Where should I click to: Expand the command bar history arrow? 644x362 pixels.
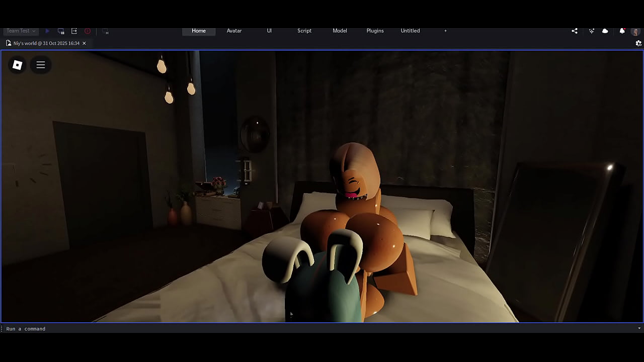639,328
